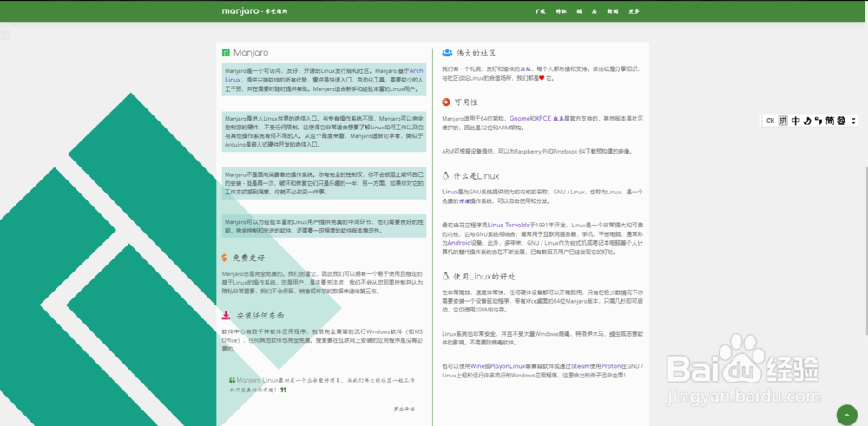The width and height of the screenshot is (868, 426).
Task: Click the manjaro logo in header
Action: (254, 11)
